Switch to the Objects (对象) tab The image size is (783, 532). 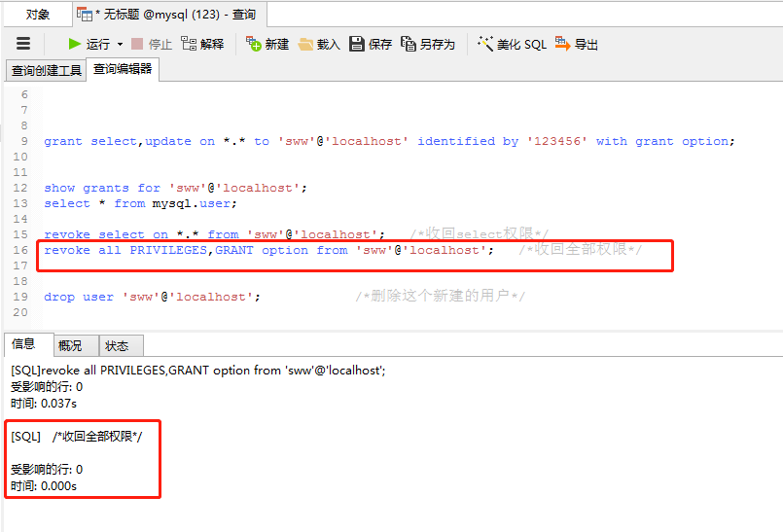click(x=38, y=14)
